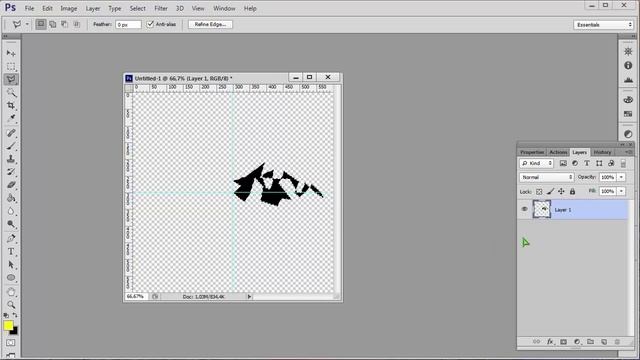Screen dimensions: 640x360
Task: Hide Layer 1 using the eye icon
Action: tap(524, 209)
